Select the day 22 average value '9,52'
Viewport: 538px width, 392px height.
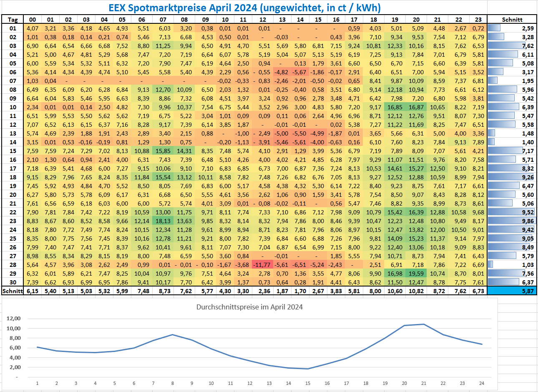528,212
